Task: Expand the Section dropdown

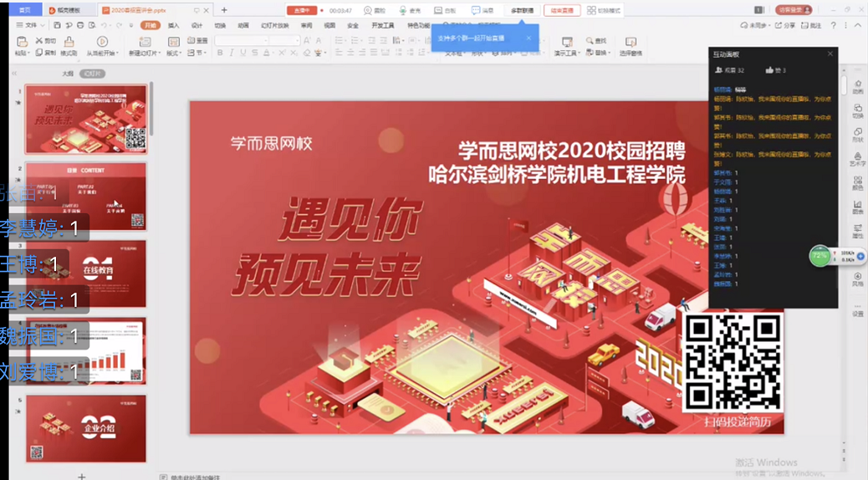Action: click(x=197, y=53)
